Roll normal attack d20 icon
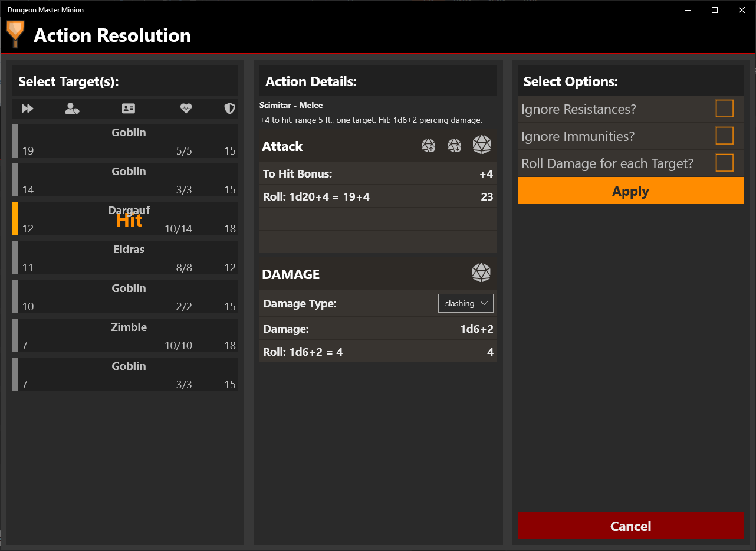 click(482, 145)
